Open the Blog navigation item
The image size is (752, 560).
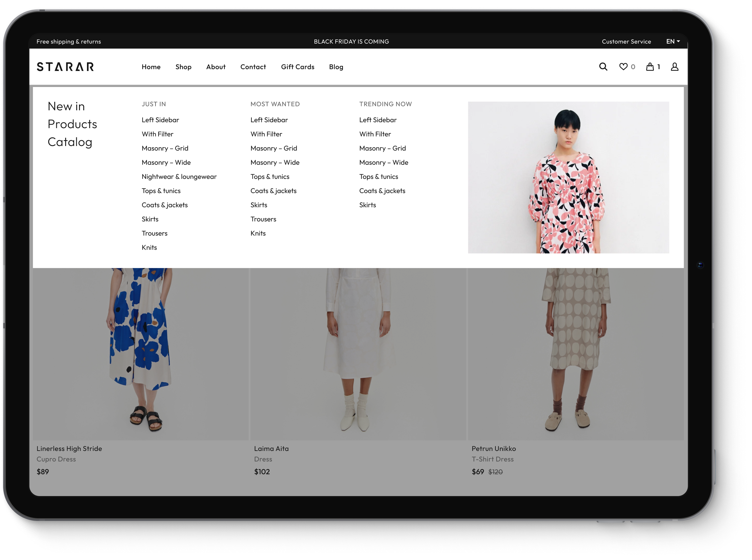[x=336, y=67]
